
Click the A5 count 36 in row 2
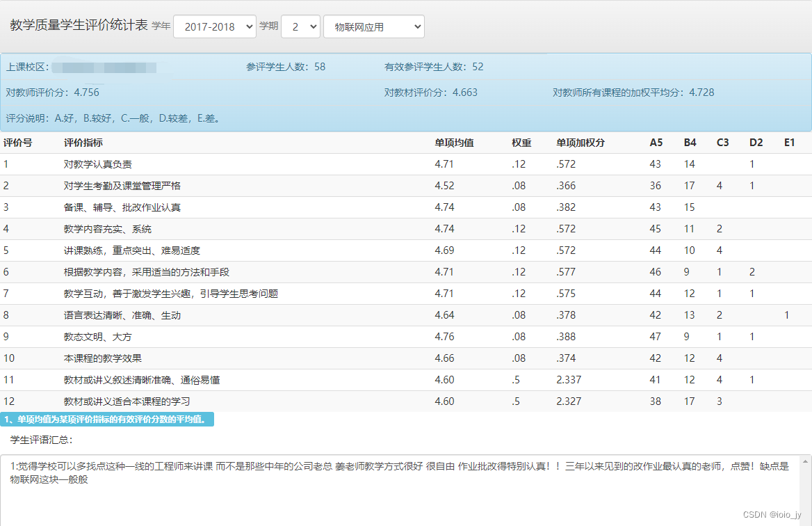[655, 186]
